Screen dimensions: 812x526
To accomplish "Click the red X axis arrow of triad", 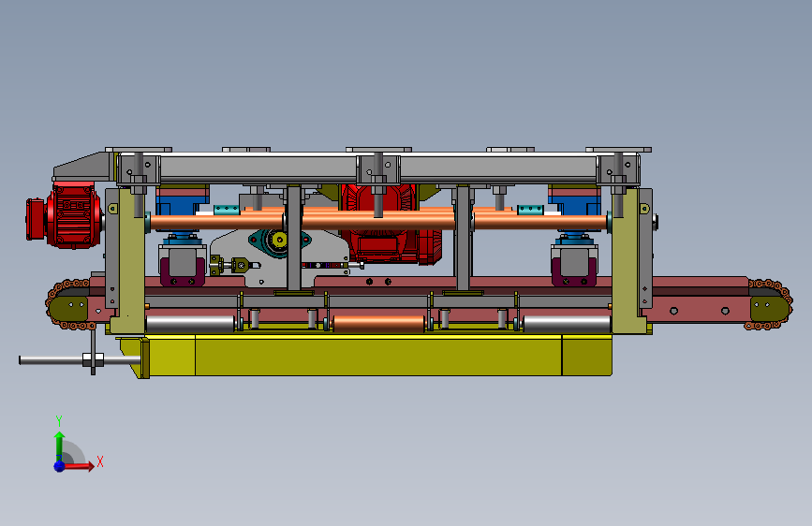I will click(x=80, y=466).
